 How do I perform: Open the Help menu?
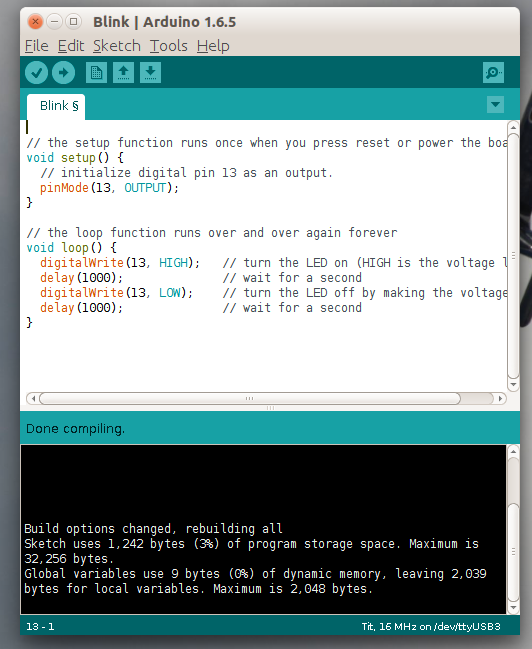213,46
